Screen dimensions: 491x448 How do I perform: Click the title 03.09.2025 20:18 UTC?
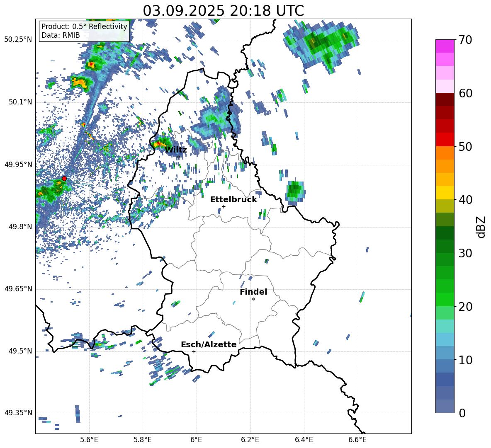[x=223, y=11]
